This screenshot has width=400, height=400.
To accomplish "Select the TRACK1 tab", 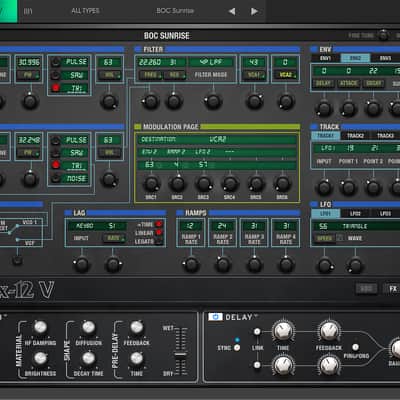I will (326, 136).
